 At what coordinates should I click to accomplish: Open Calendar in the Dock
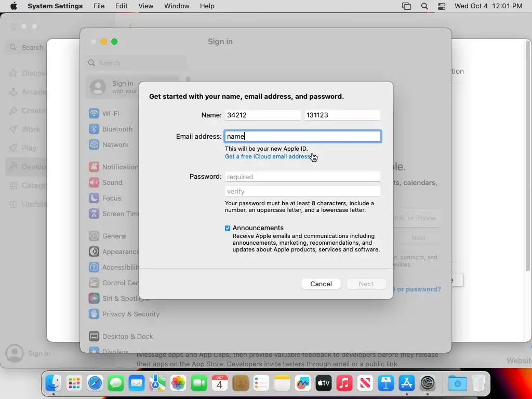[220, 383]
